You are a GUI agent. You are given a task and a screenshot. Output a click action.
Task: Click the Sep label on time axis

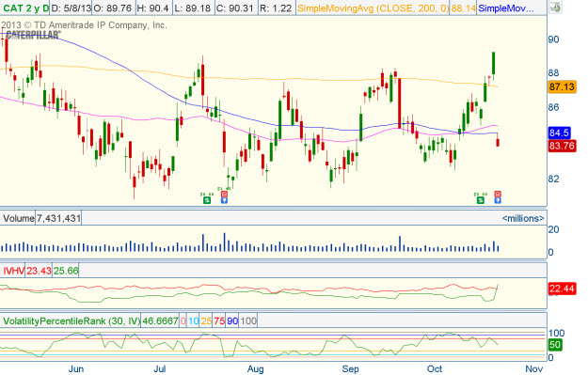(350, 369)
